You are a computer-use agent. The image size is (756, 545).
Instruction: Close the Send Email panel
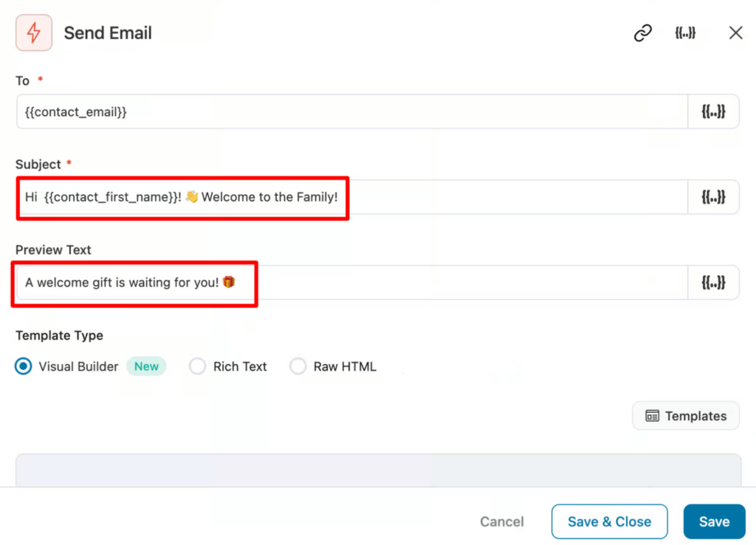(x=736, y=32)
